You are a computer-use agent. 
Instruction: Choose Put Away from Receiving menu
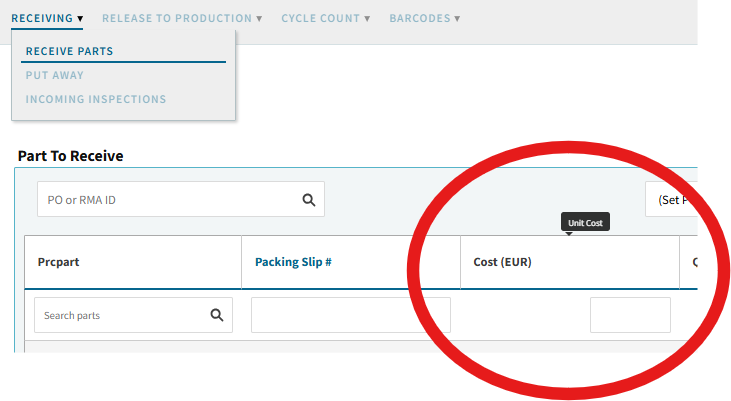(55, 75)
